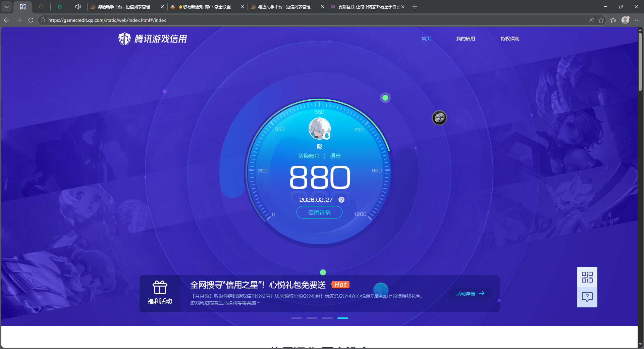The image size is (644, 349).
Task: Select the first pinned tab with blue icon
Action: click(23, 7)
